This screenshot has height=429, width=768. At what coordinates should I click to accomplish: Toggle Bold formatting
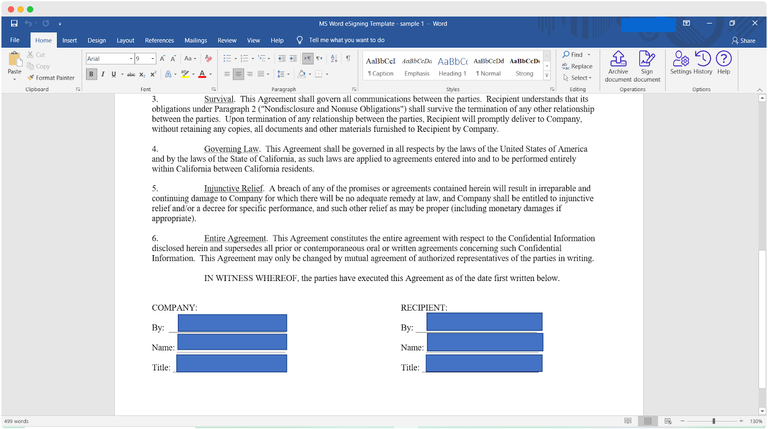90,74
